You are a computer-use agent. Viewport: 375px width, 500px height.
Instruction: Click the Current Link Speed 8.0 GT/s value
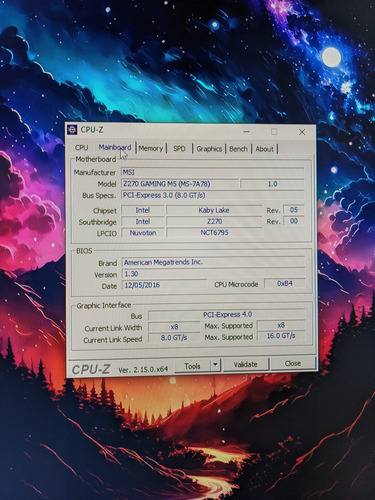(174, 338)
